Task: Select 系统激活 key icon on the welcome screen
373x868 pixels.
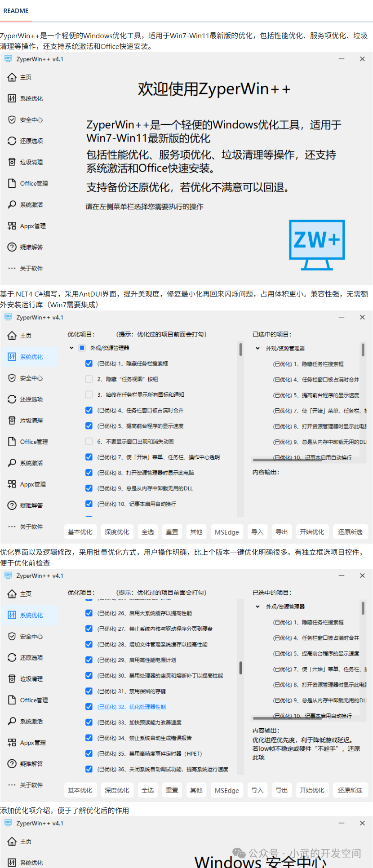Action: pyautogui.click(x=12, y=204)
